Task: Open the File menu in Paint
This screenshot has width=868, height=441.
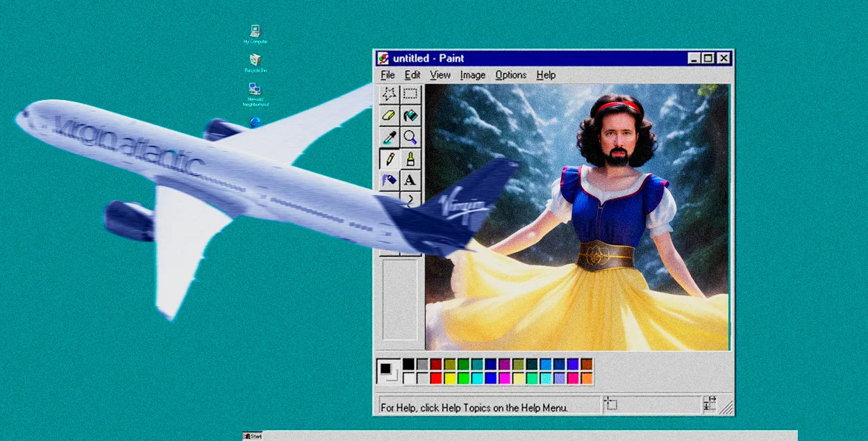Action: [x=388, y=75]
